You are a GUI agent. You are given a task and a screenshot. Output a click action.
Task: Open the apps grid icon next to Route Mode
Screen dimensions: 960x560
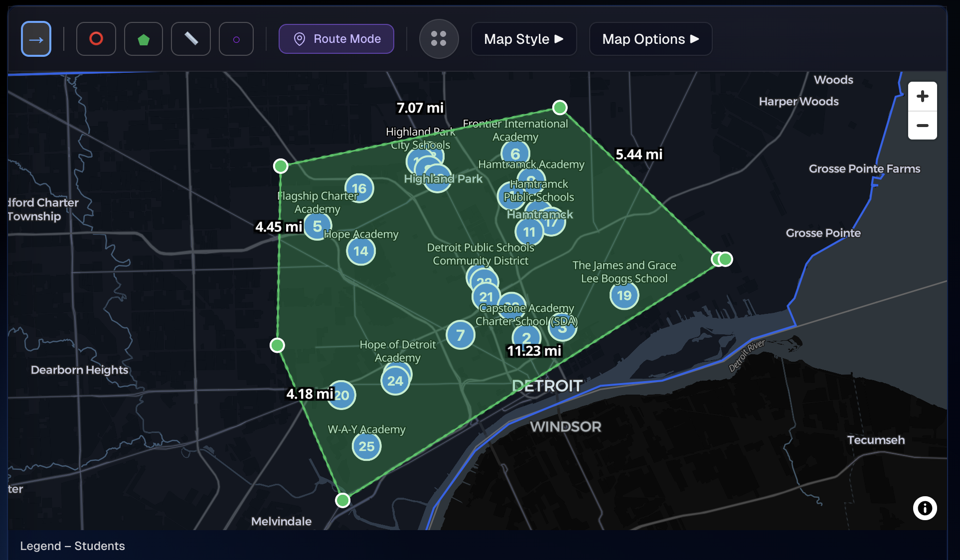tap(438, 38)
